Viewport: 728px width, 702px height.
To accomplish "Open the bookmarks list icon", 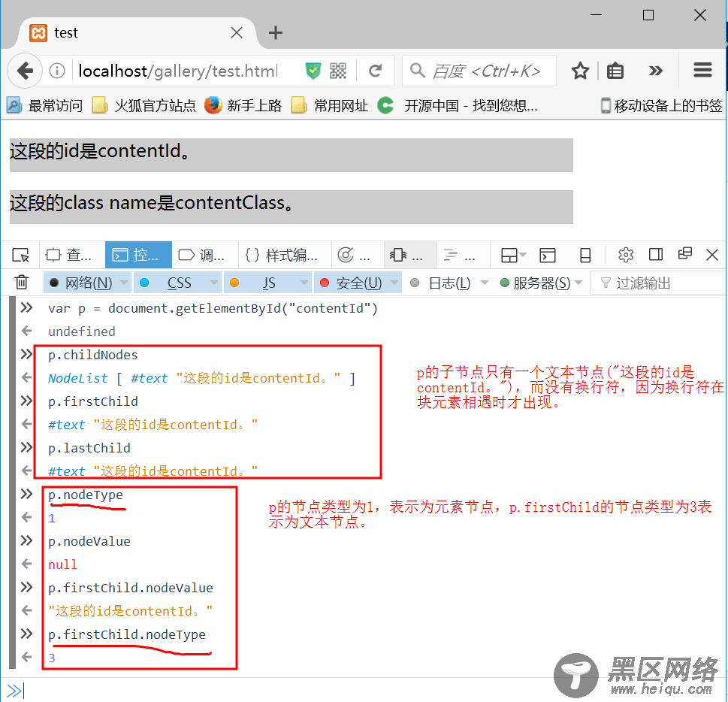I will [615, 71].
